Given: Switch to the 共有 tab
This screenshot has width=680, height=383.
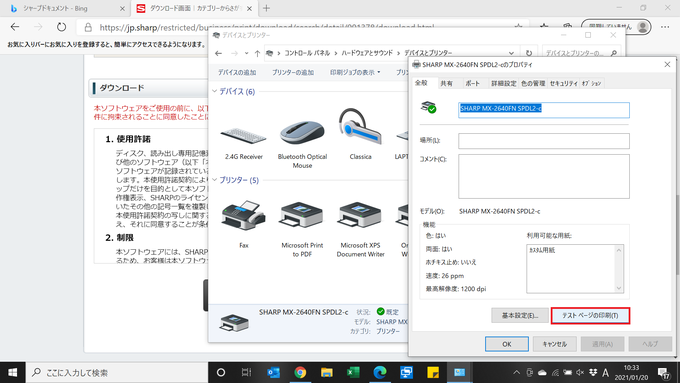Looking at the screenshot, I should tap(447, 83).
